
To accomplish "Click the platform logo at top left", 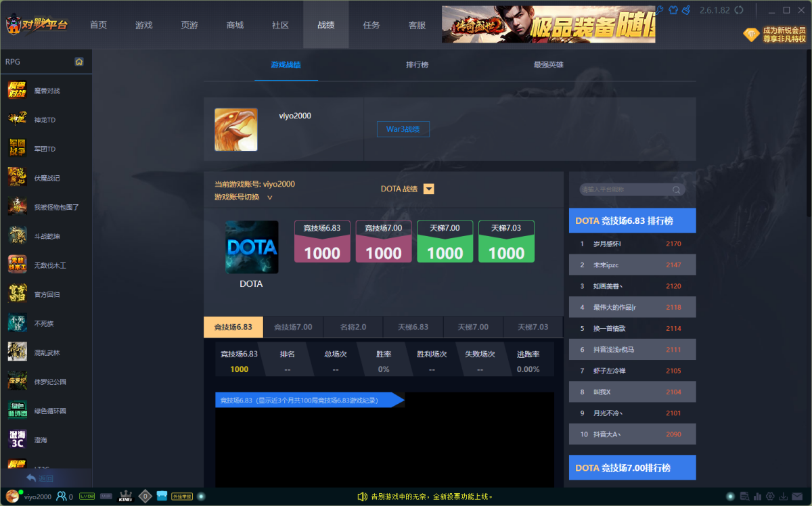I will click(x=37, y=24).
